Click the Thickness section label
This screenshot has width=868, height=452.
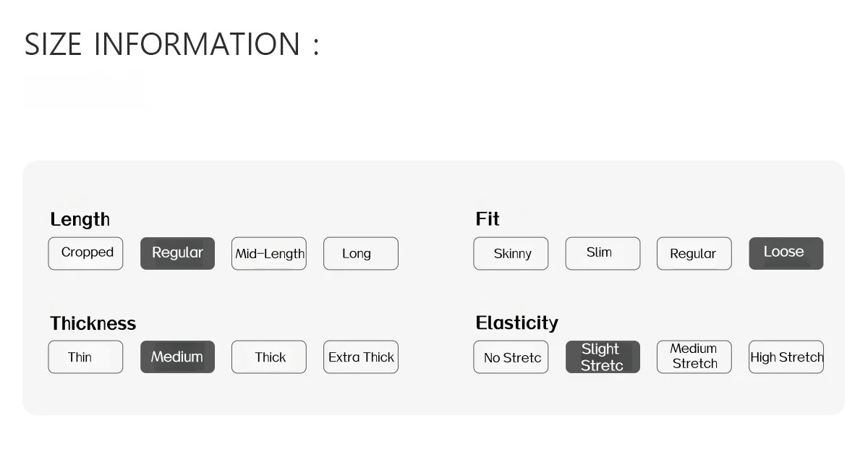[93, 323]
